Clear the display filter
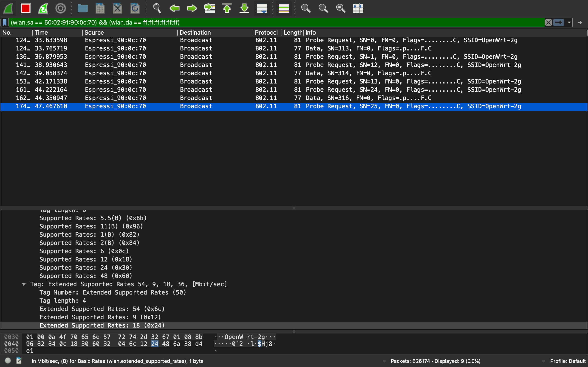 [548, 22]
